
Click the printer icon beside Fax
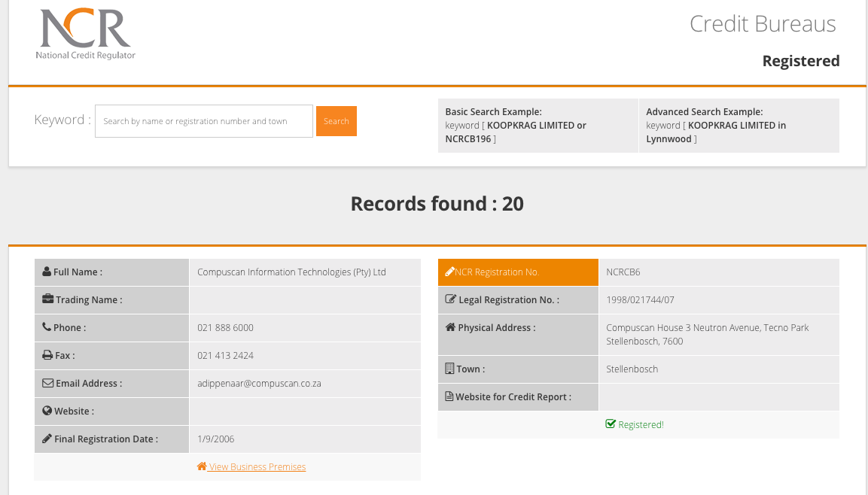click(x=47, y=355)
